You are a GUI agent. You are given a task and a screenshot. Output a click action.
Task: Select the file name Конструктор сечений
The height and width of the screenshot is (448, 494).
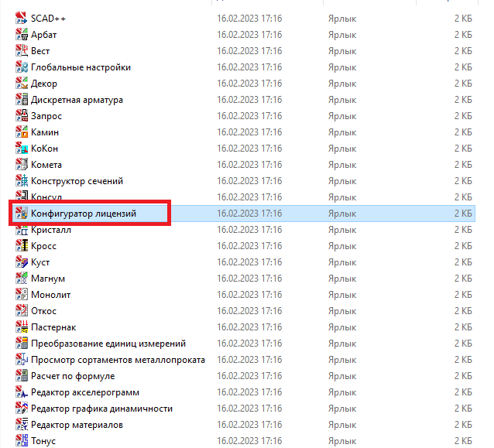click(77, 181)
